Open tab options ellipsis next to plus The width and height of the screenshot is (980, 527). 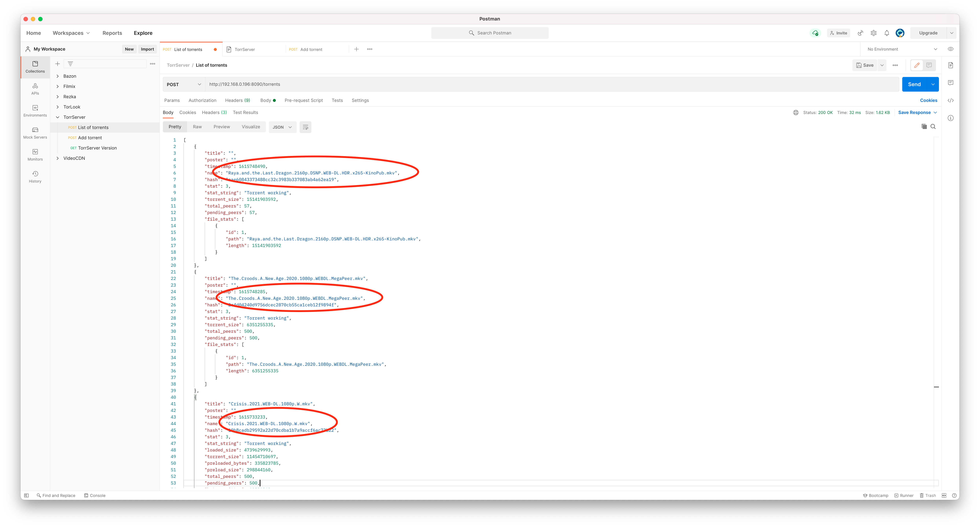click(x=370, y=49)
